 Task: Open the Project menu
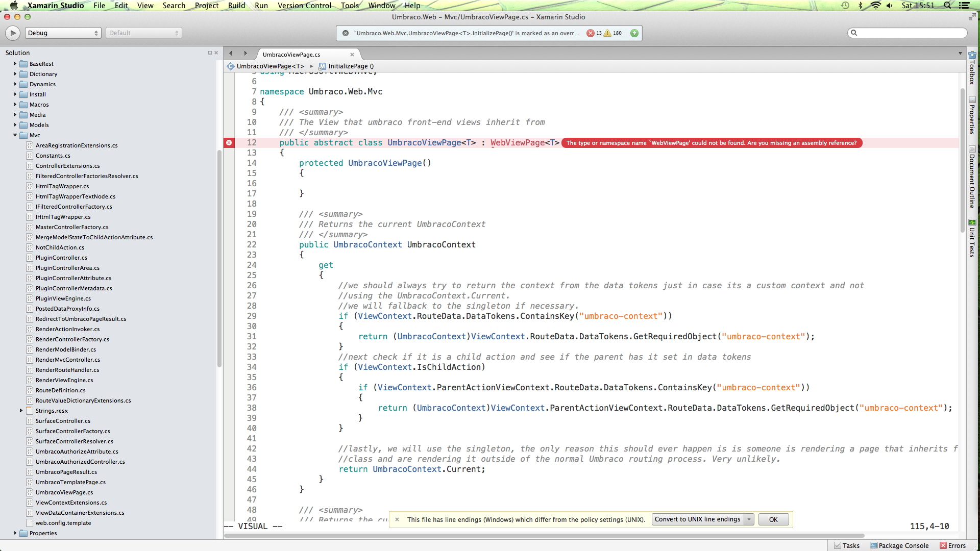pyautogui.click(x=206, y=6)
